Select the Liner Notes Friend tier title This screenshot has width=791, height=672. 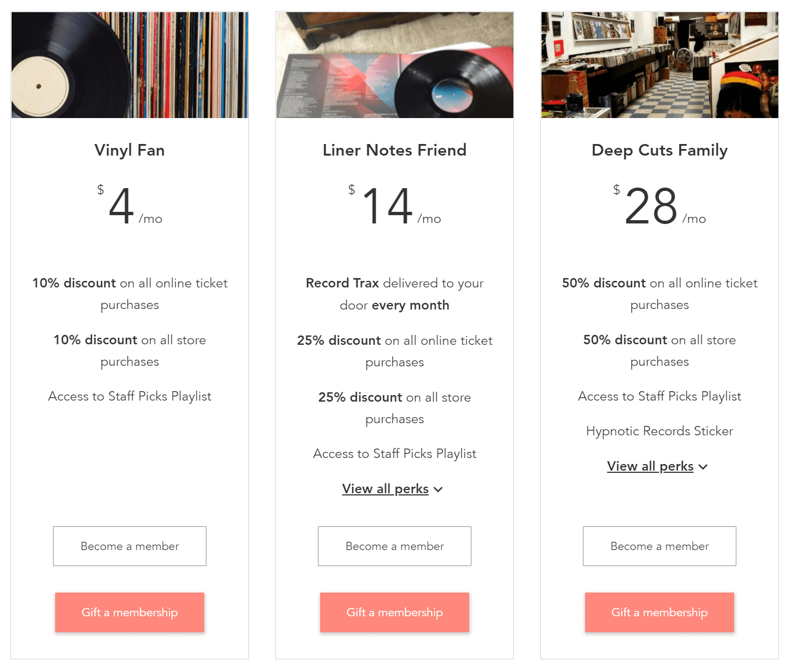pos(395,150)
